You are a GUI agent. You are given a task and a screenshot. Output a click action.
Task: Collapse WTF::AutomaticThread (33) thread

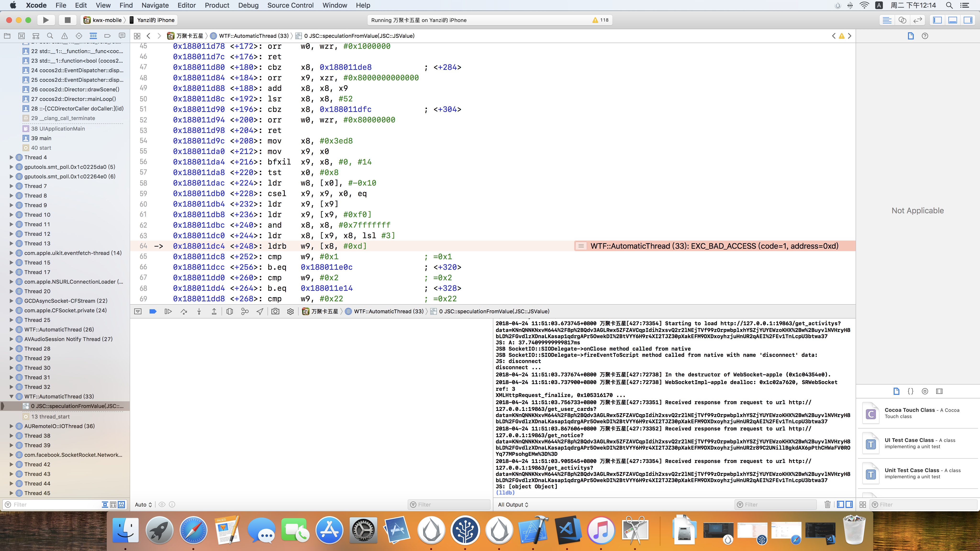pos(11,397)
